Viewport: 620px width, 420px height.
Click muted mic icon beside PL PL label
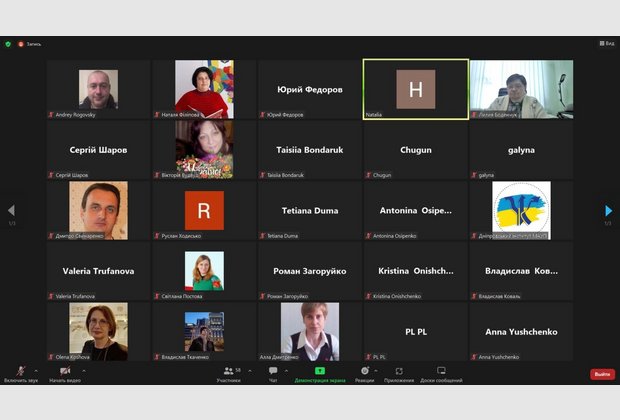click(369, 357)
